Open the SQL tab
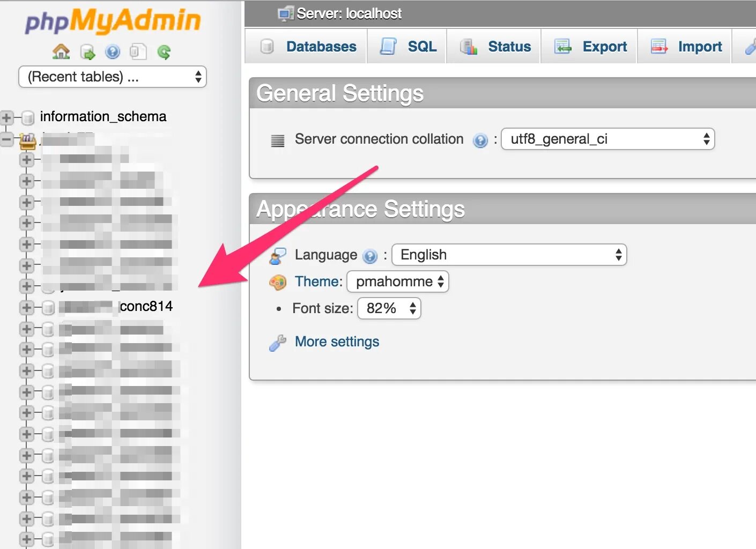This screenshot has height=549, width=756. (x=407, y=47)
